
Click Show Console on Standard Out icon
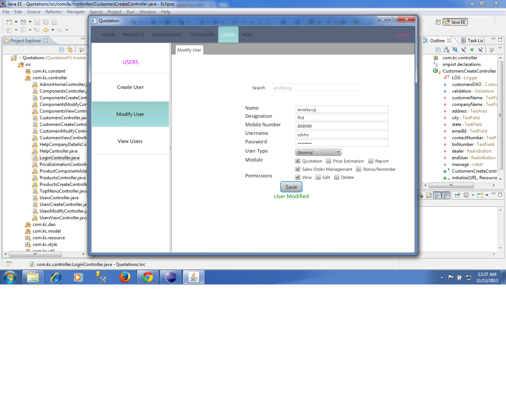(437, 195)
